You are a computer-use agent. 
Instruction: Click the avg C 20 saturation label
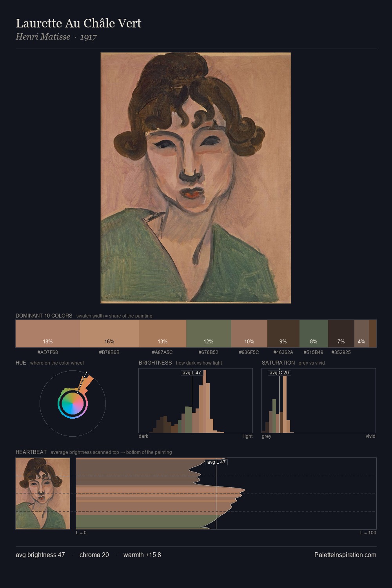[x=279, y=373]
